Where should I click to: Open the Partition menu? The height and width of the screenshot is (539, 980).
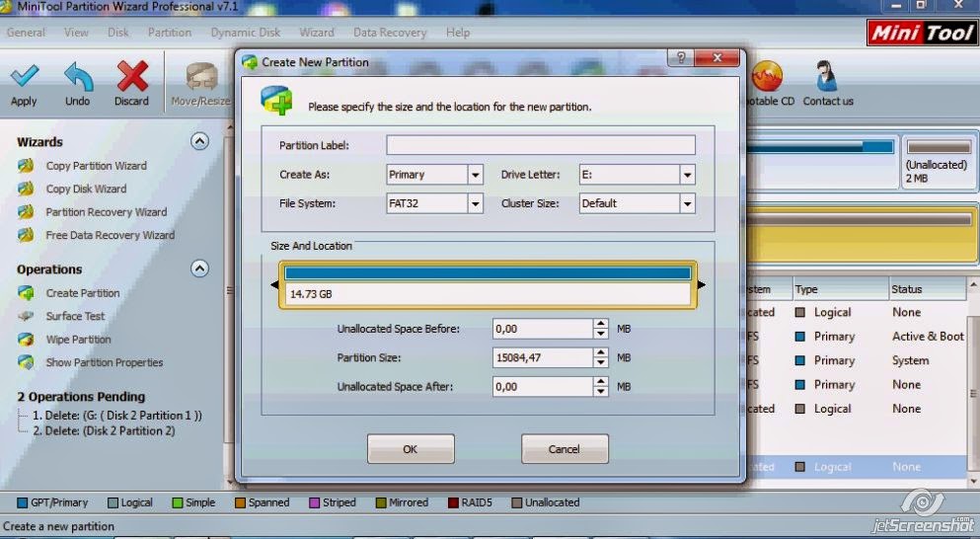[x=170, y=33]
